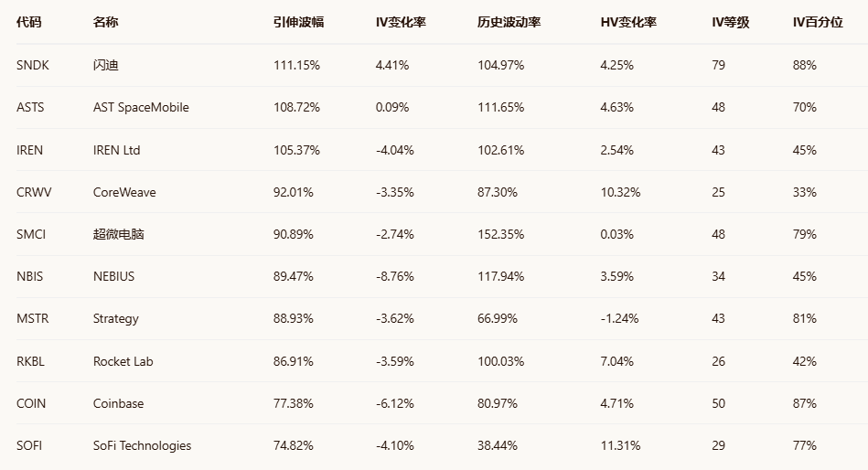Click the NEBIUS stock name

(x=113, y=276)
